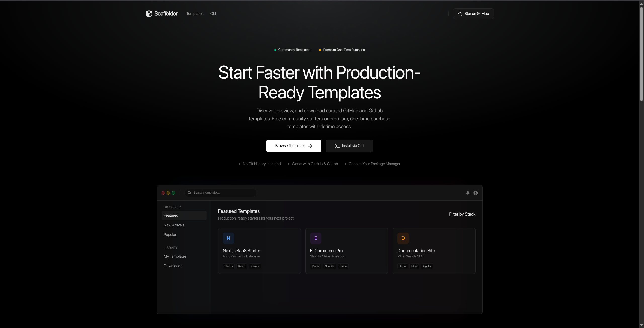644x328 pixels.
Task: Open the Templates nav item
Action: click(x=195, y=14)
